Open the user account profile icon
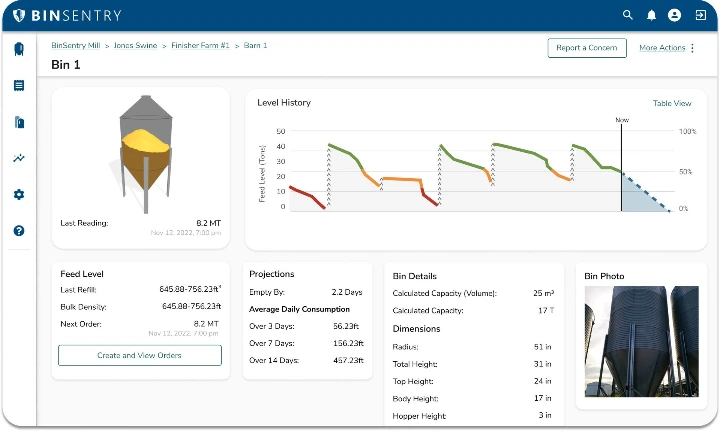 [x=674, y=15]
